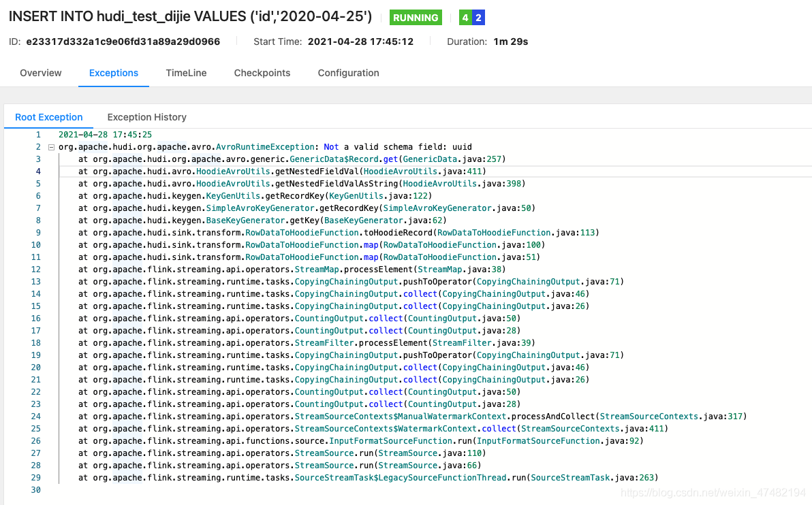Open the Overview tab
The image size is (812, 505).
click(40, 73)
